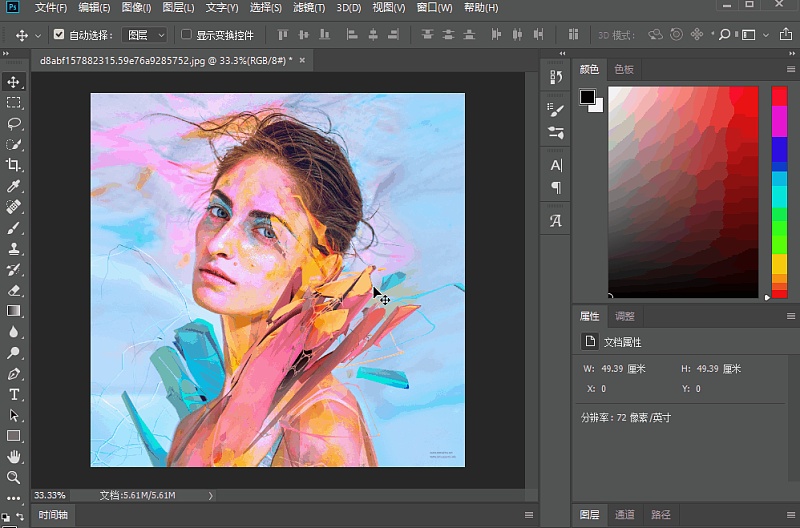Open the Glyphs panel icon
The height and width of the screenshot is (528, 800).
pyautogui.click(x=556, y=221)
